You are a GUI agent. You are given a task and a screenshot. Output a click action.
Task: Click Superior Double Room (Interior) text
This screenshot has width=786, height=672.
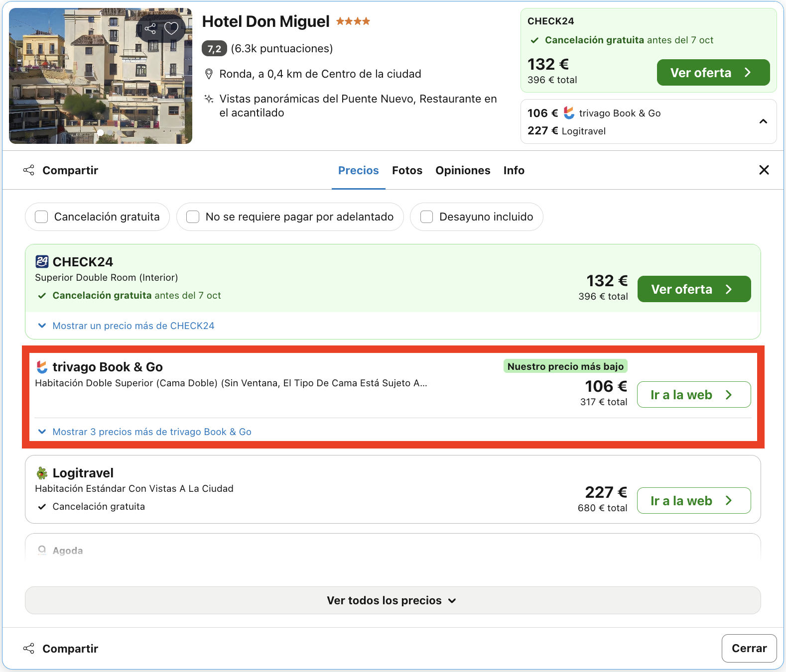(107, 278)
